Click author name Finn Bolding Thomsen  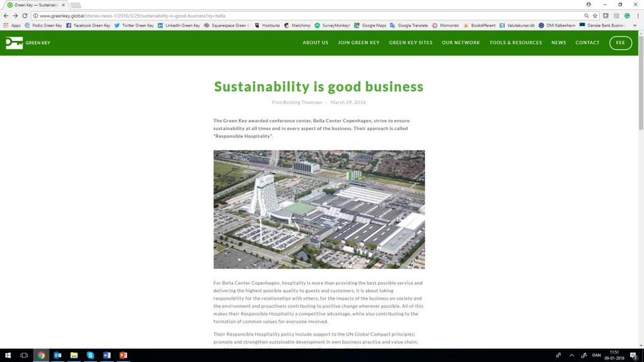point(297,102)
